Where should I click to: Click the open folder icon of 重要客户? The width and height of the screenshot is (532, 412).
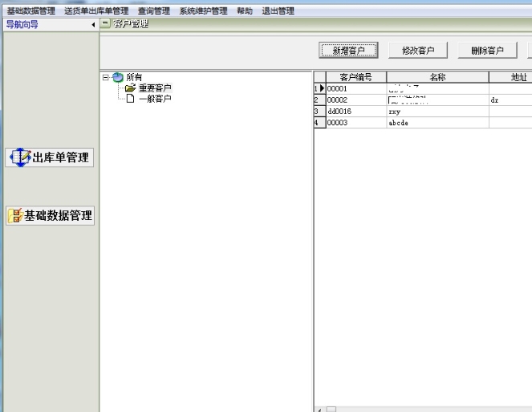point(130,88)
